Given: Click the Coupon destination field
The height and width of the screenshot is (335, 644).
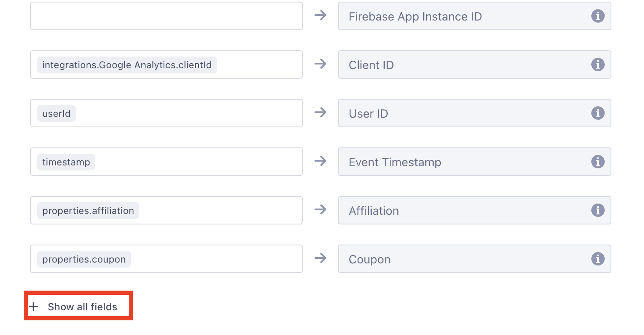Looking at the screenshot, I should pyautogui.click(x=475, y=259).
